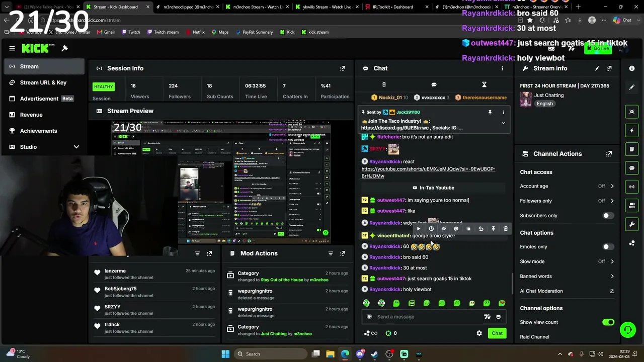Open the Raid Channel option

[534, 337]
